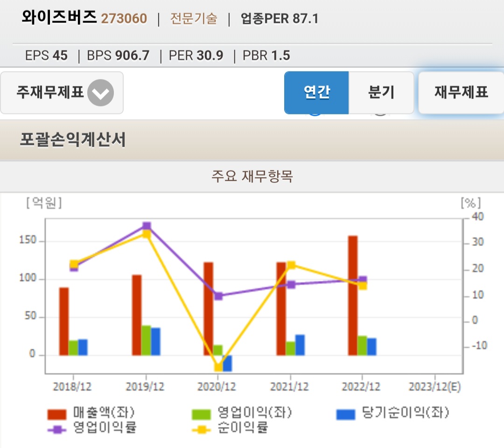Viewport: 504px width, 448px height.
Task: Click the 업종PER 87.1 value
Action: tap(280, 19)
